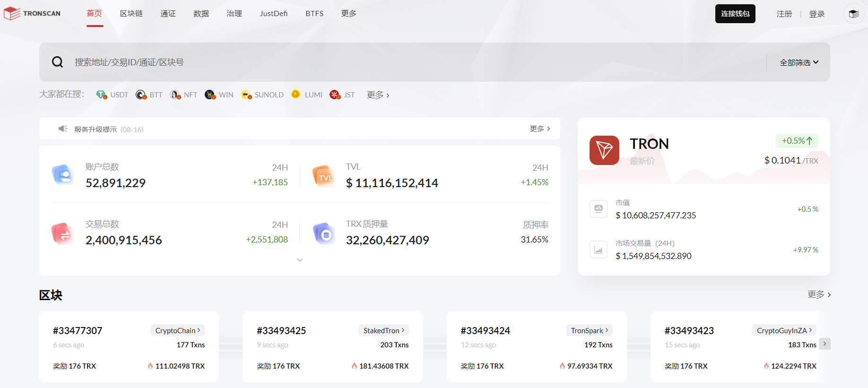Click the 注册 register link
Screen dimensions: 868x388
(x=784, y=14)
